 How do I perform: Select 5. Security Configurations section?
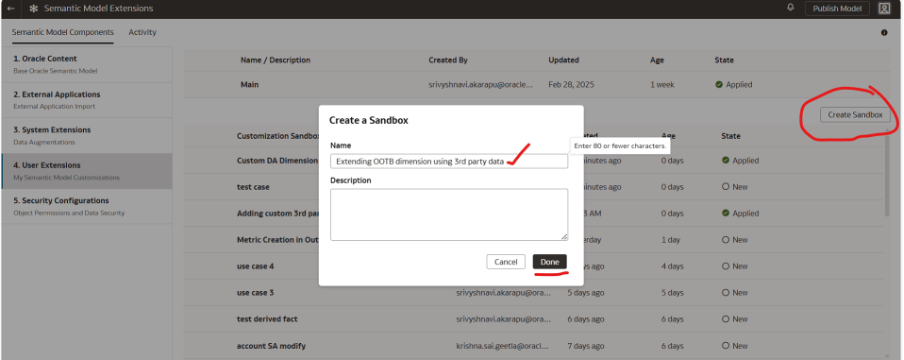86,207
